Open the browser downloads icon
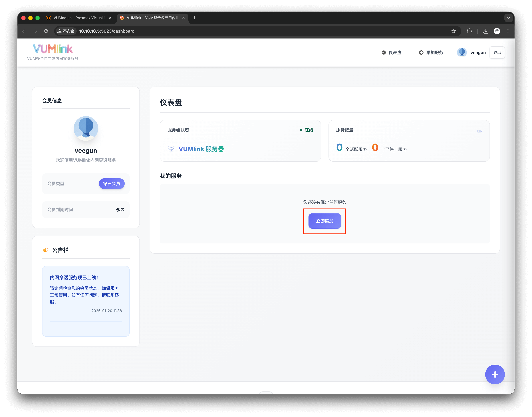Image resolution: width=532 pixels, height=417 pixels. click(x=486, y=31)
